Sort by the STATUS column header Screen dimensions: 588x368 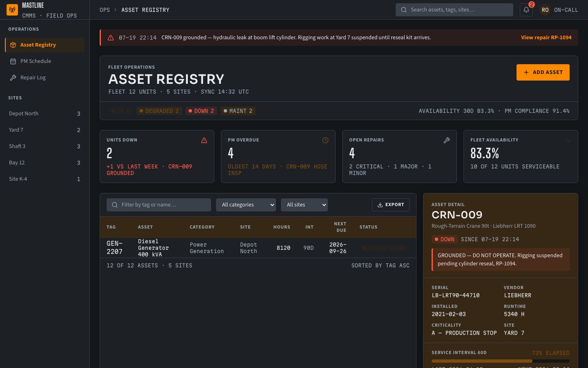368,227
